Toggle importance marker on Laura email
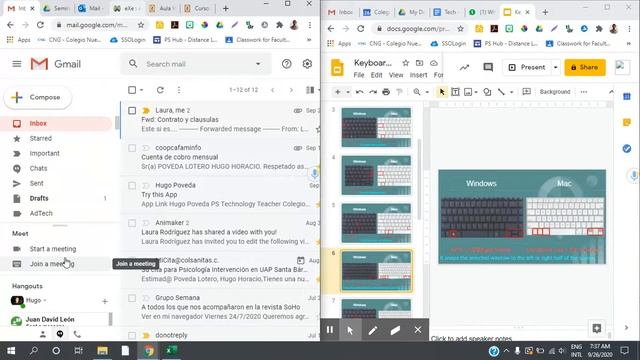Image resolution: width=640 pixels, height=360 pixels. coord(146,111)
